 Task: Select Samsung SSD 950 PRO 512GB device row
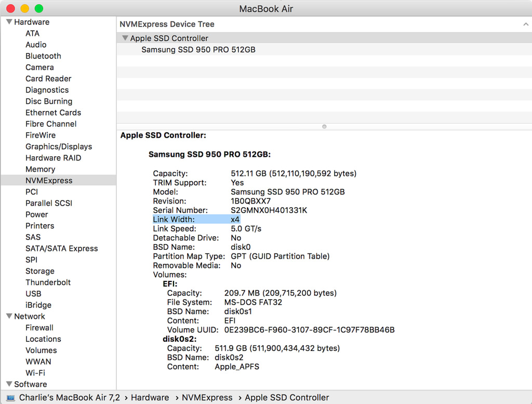coord(324,49)
